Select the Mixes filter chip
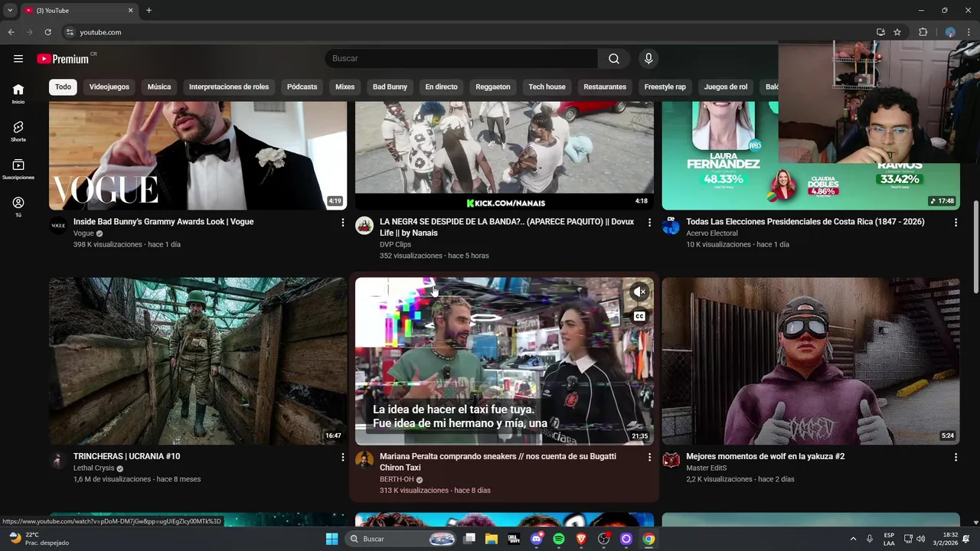 (345, 87)
